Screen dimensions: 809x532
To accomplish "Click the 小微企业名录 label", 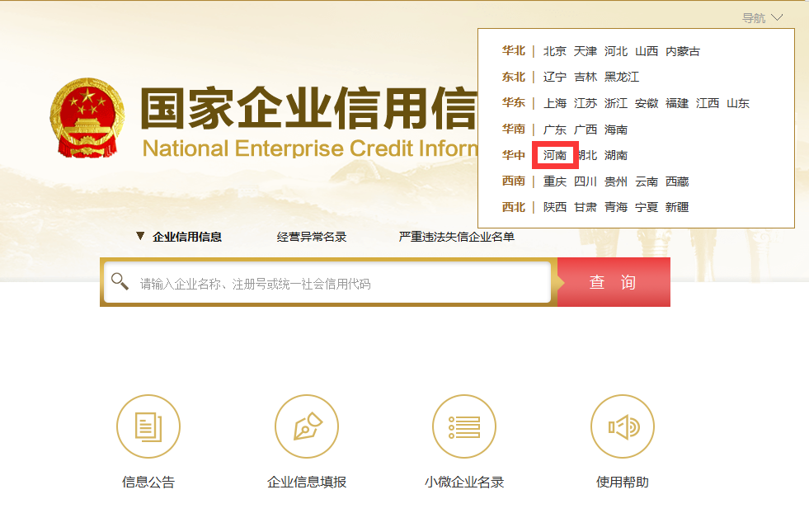I will pos(464,482).
